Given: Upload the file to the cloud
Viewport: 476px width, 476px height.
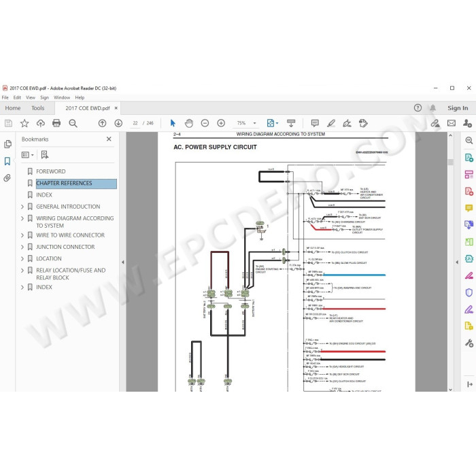Looking at the screenshot, I should coord(40,123).
